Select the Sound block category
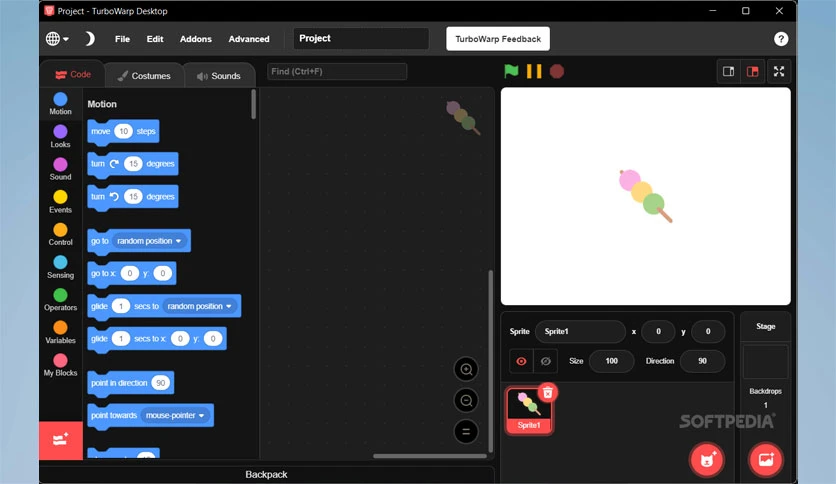This screenshot has height=484, width=836. (x=60, y=169)
